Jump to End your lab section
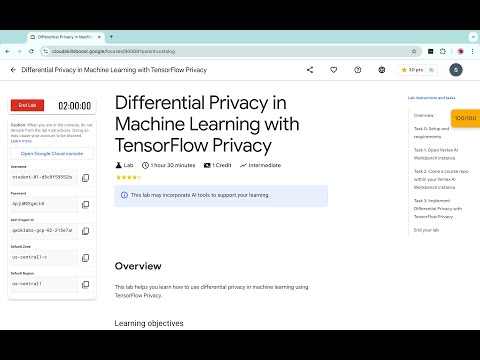This screenshot has width=480, height=360. [x=426, y=230]
